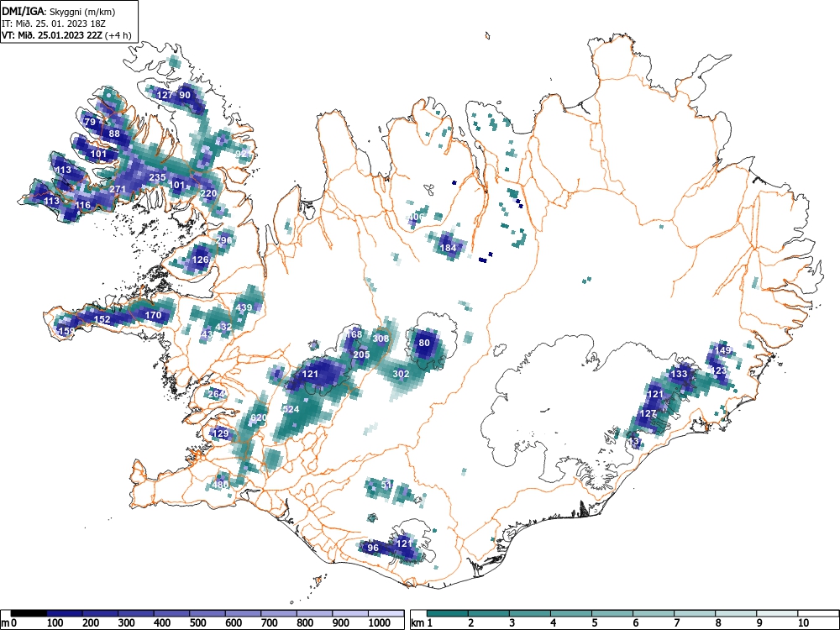
Task: Click the visibility value 184 in the north
Action: [448, 248]
